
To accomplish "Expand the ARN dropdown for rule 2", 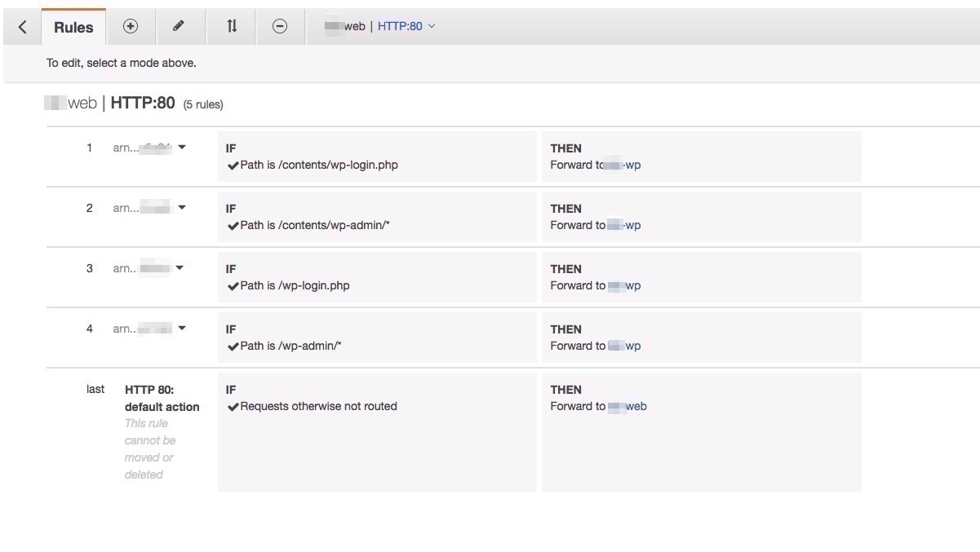I will coord(182,208).
